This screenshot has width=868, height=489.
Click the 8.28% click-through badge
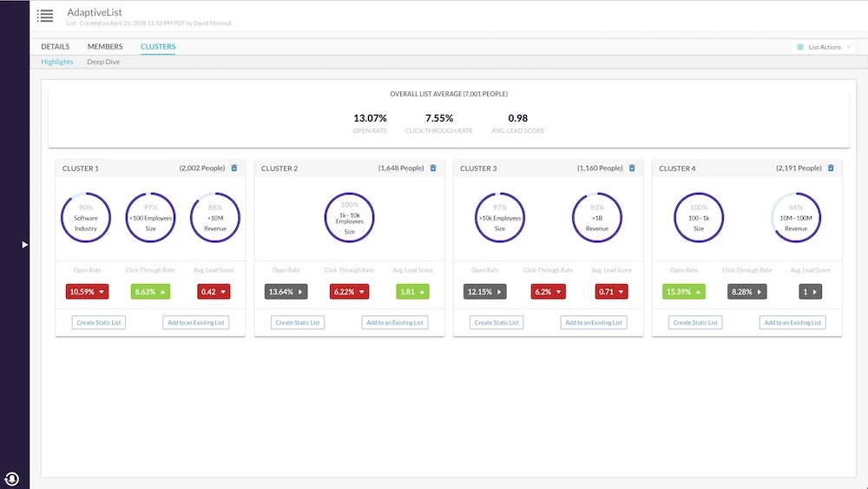point(746,291)
